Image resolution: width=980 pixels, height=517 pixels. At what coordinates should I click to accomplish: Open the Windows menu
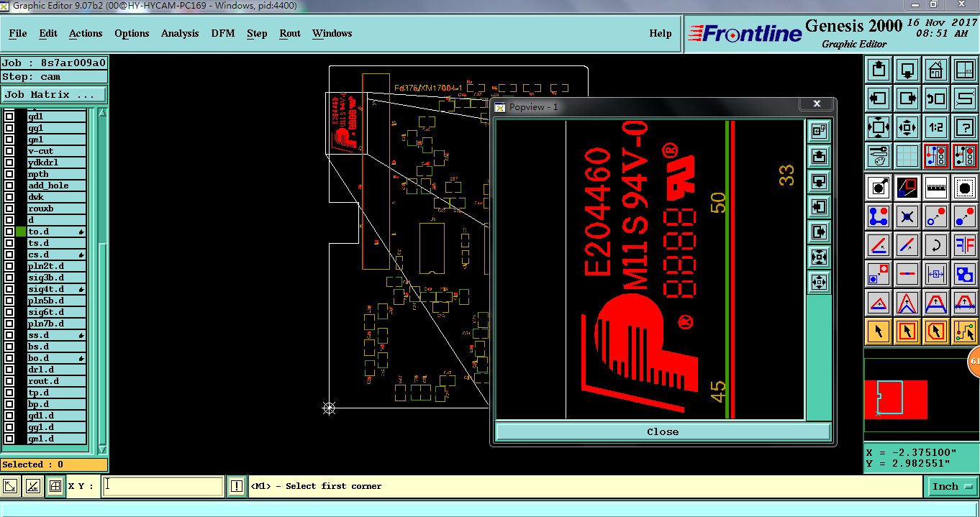coord(332,33)
